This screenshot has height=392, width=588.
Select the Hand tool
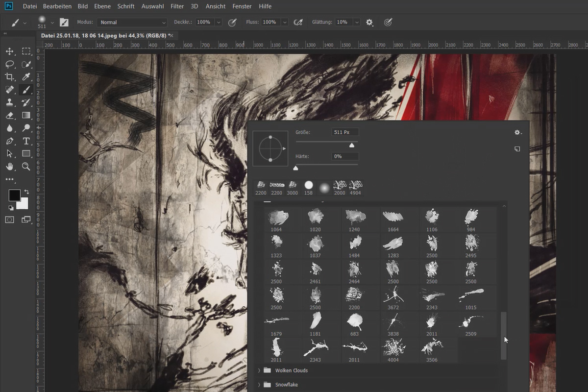click(9, 167)
